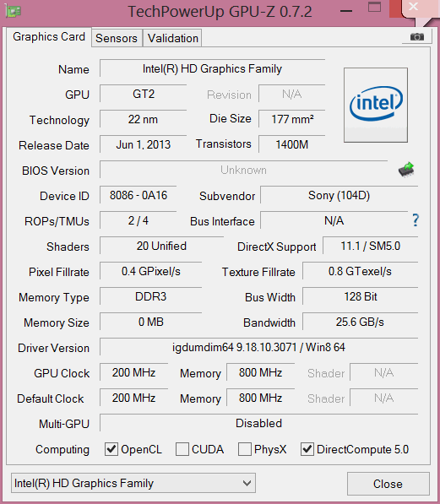The width and height of the screenshot is (440, 504).
Task: Click the Intel vendor logo
Action: [376, 105]
